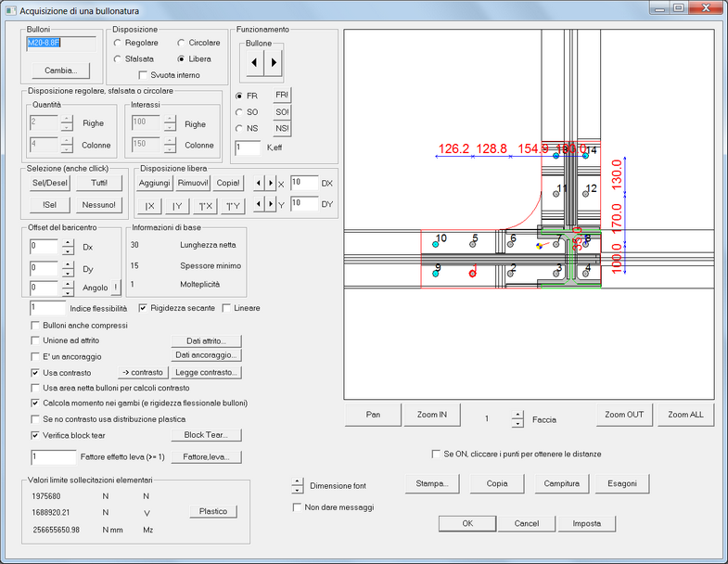Increment the Faccia number spinner
728x564 pixels.
point(517,415)
